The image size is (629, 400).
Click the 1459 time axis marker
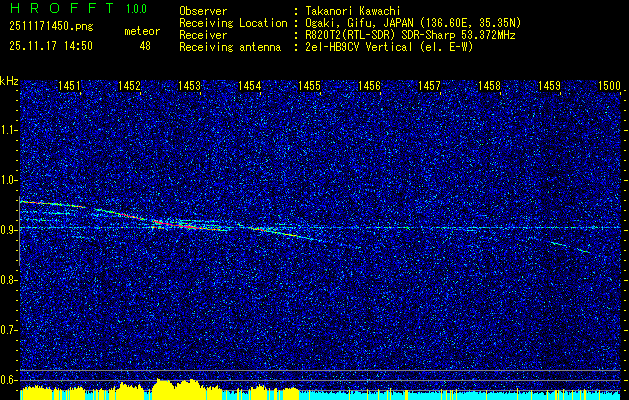click(549, 85)
